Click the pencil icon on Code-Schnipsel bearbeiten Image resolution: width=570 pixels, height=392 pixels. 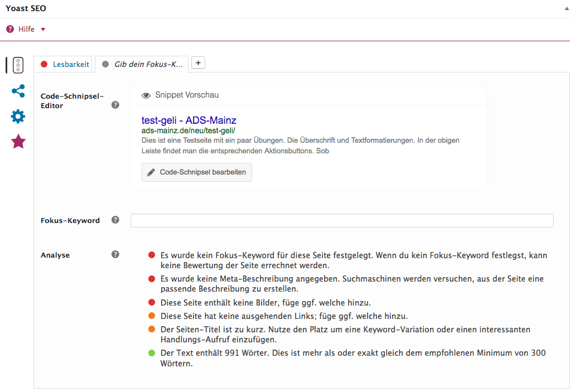(x=151, y=172)
